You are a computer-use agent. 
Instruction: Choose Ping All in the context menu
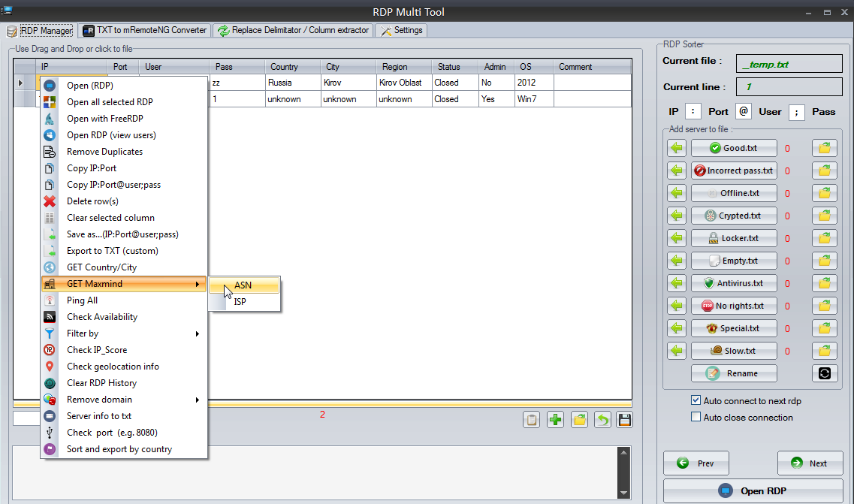pyautogui.click(x=82, y=300)
